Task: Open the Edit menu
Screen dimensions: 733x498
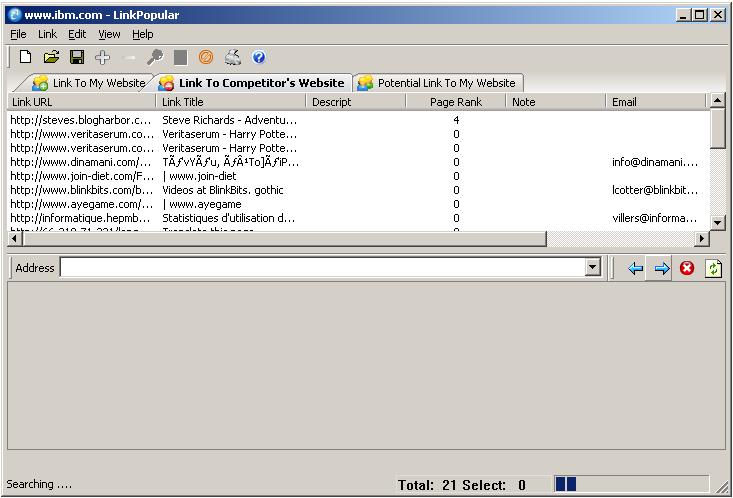Action: point(77,34)
